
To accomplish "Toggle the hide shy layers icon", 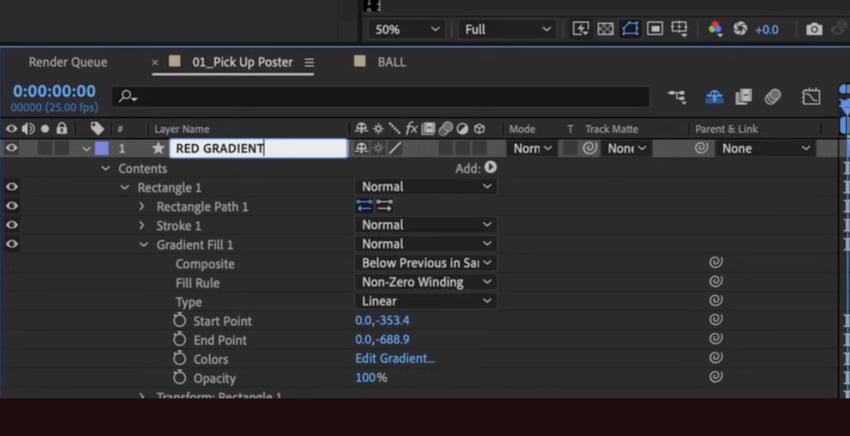I will coord(714,97).
